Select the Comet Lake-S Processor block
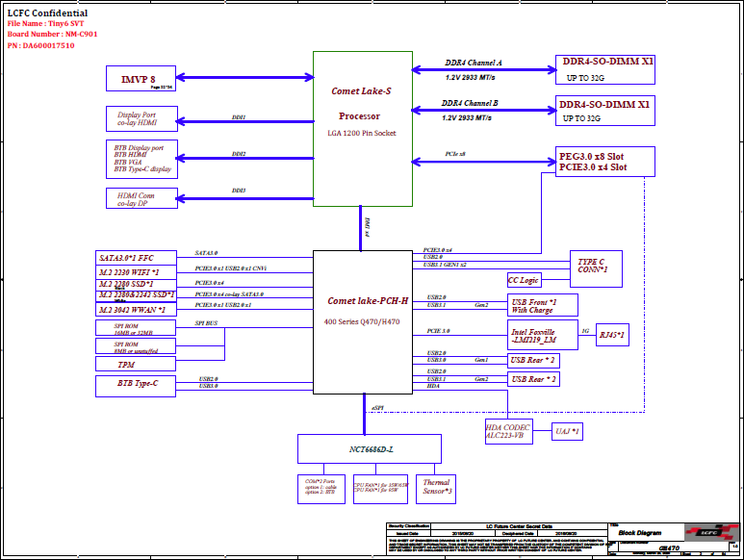 (x=363, y=129)
